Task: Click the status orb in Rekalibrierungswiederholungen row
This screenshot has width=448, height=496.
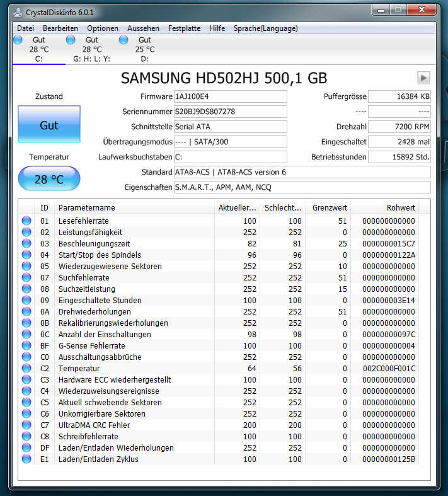Action: coord(26,323)
